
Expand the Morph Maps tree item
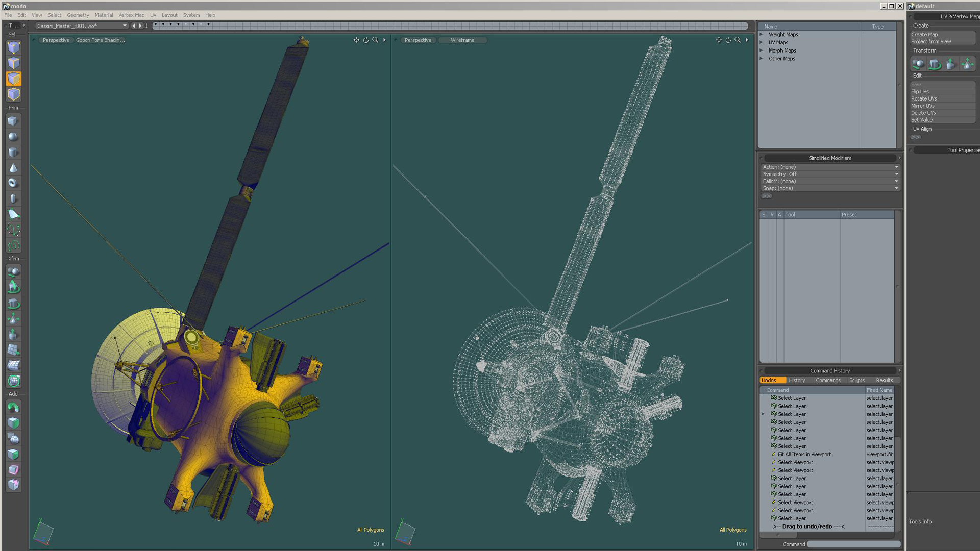pos(761,51)
